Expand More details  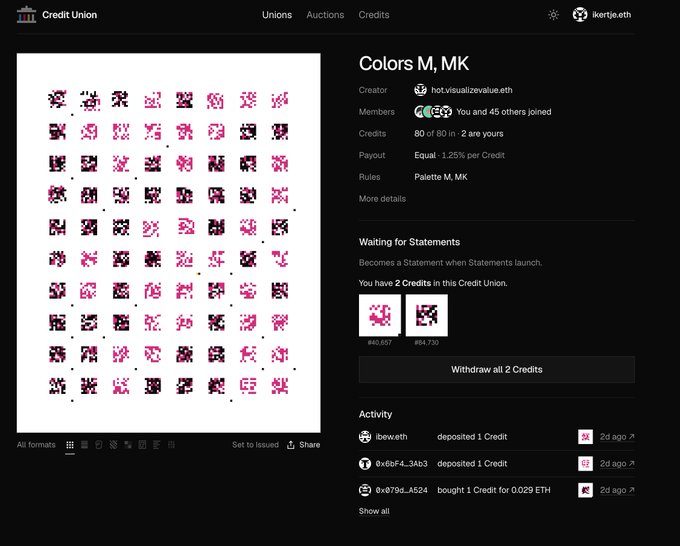tap(382, 199)
